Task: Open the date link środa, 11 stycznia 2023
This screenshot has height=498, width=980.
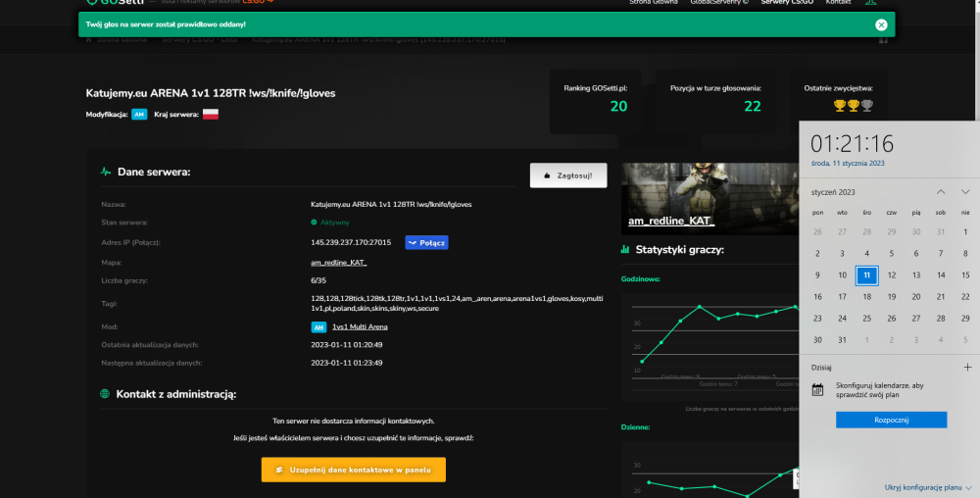Action: click(848, 163)
